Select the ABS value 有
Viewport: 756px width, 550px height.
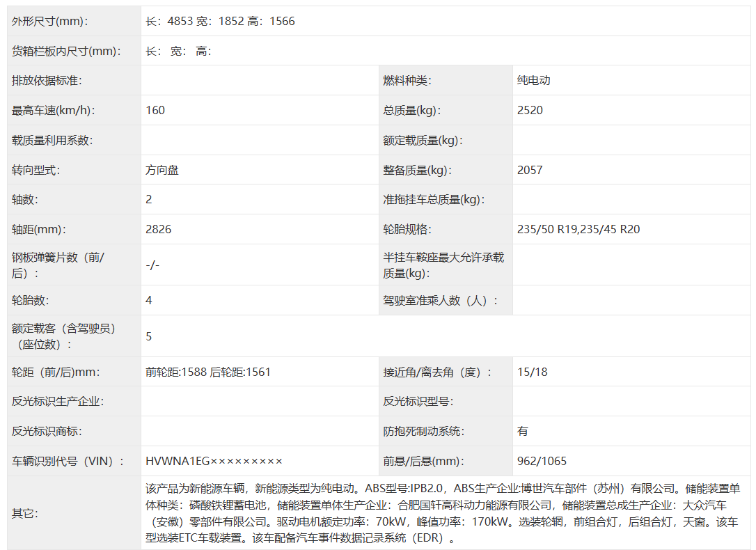pyautogui.click(x=523, y=431)
